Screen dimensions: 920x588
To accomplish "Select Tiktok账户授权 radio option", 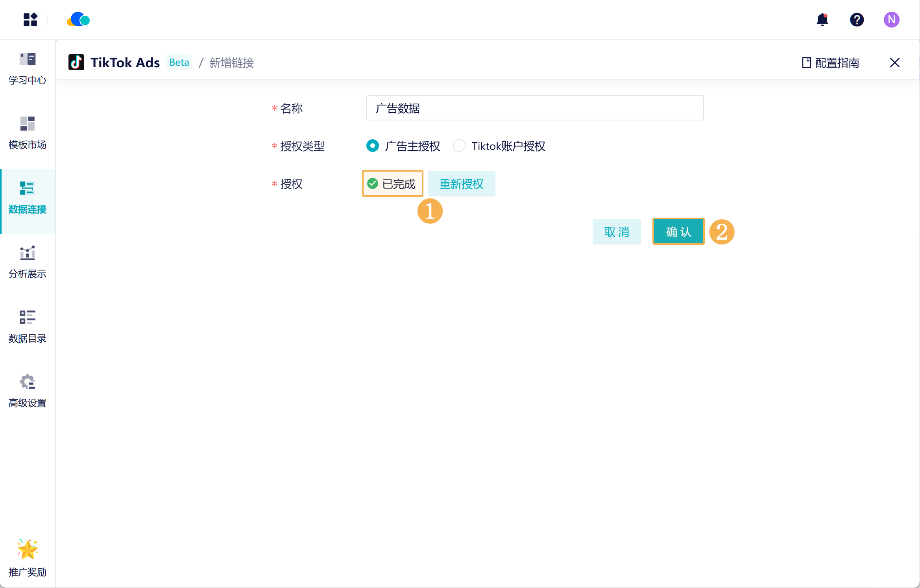I will [459, 146].
